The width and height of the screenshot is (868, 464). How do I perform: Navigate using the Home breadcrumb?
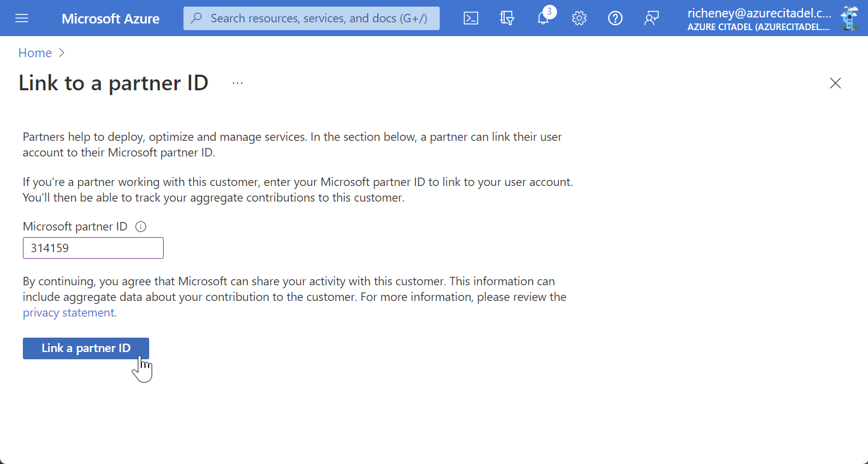tap(35, 53)
